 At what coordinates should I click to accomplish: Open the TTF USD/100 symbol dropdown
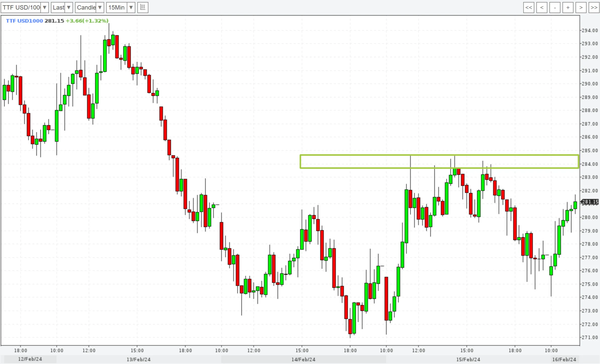point(25,7)
